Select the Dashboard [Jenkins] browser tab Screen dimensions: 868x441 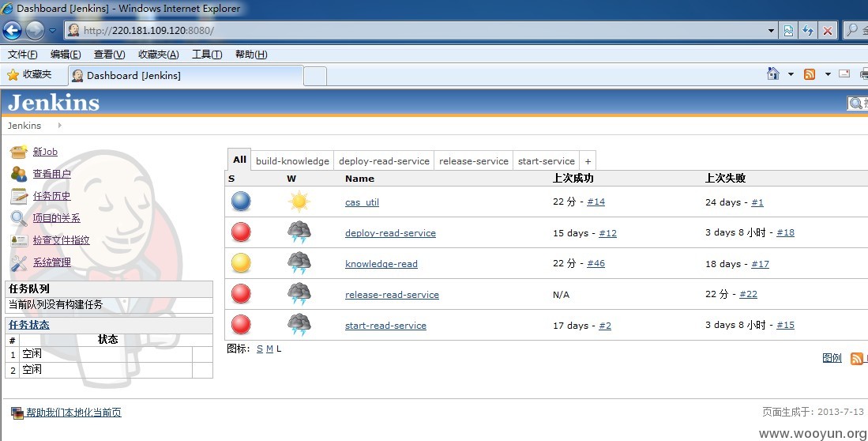click(186, 75)
